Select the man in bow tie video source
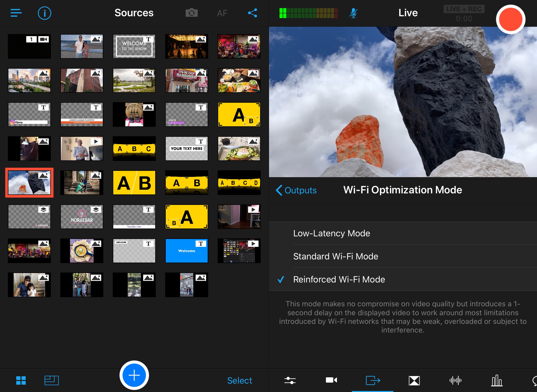Viewport: 537px width, 392px height. (82, 149)
